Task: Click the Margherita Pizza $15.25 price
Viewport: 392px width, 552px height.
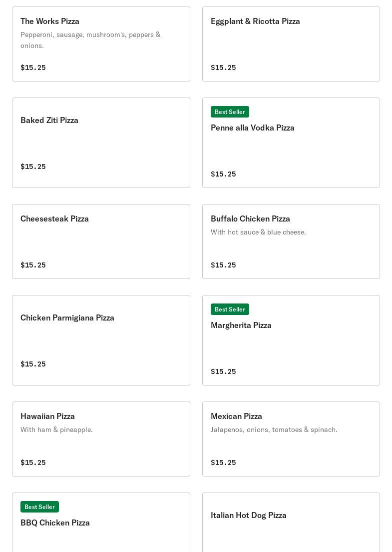Action: (x=223, y=371)
